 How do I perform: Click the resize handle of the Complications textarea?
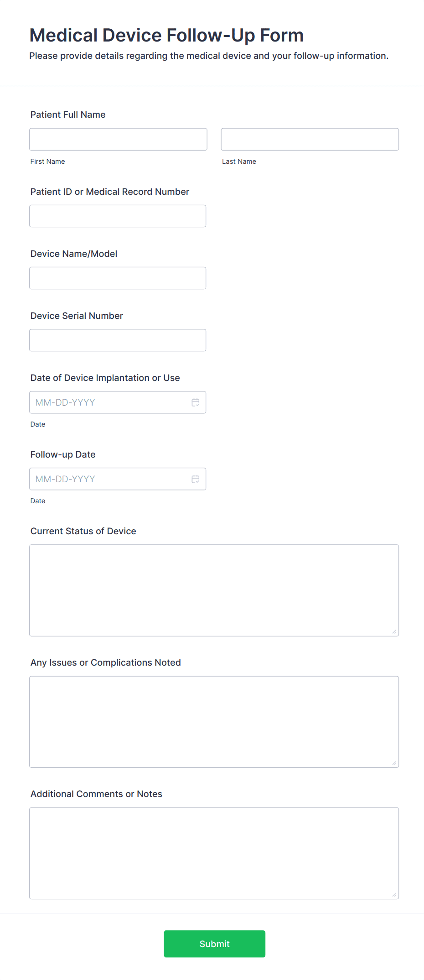pyautogui.click(x=394, y=762)
